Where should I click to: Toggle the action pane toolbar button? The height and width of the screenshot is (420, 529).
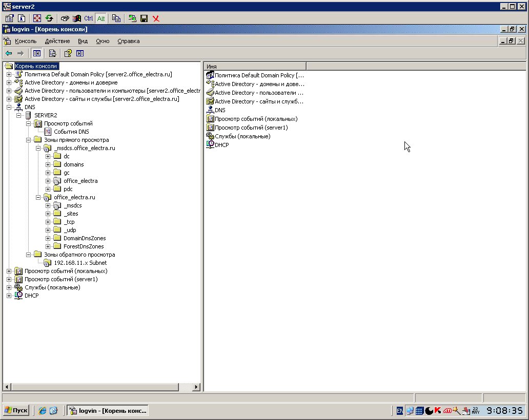[x=80, y=53]
